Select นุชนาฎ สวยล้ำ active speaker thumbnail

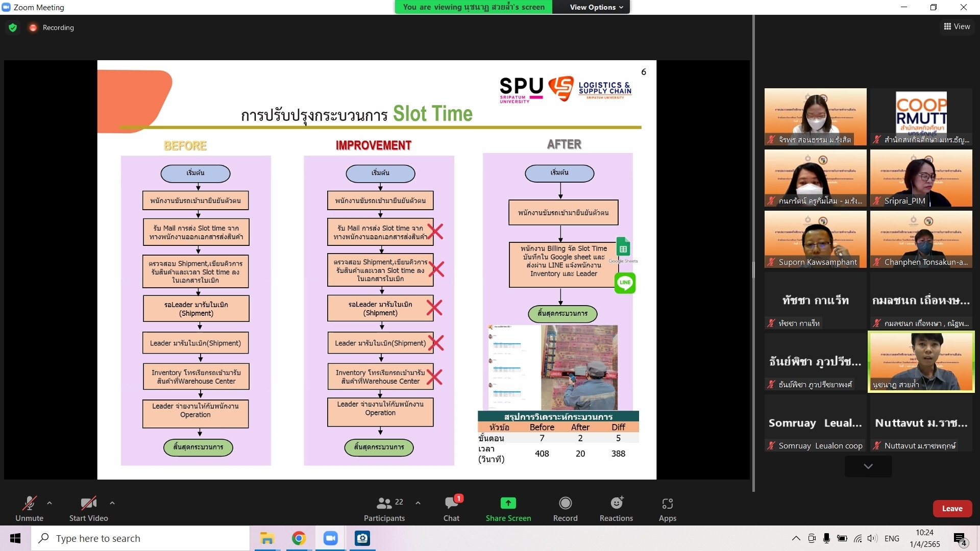[x=921, y=362]
